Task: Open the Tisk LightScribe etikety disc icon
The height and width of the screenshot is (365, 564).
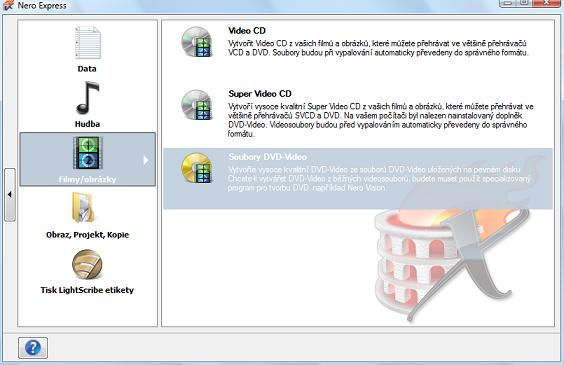Action: (87, 264)
